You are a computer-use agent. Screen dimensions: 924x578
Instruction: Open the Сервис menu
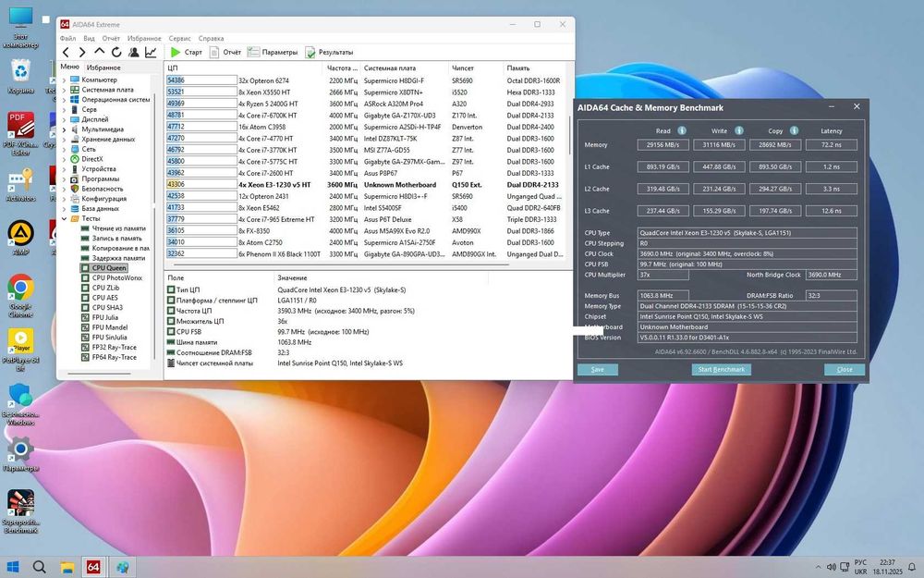[x=180, y=38]
